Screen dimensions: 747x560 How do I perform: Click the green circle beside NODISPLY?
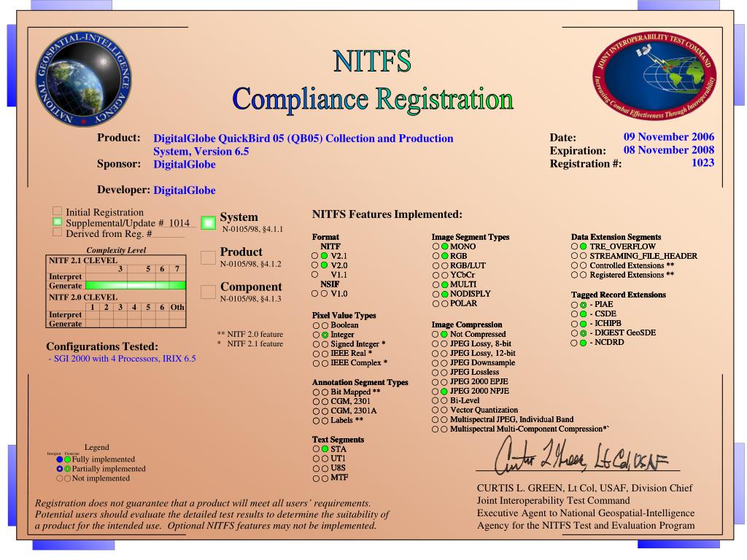(444, 295)
